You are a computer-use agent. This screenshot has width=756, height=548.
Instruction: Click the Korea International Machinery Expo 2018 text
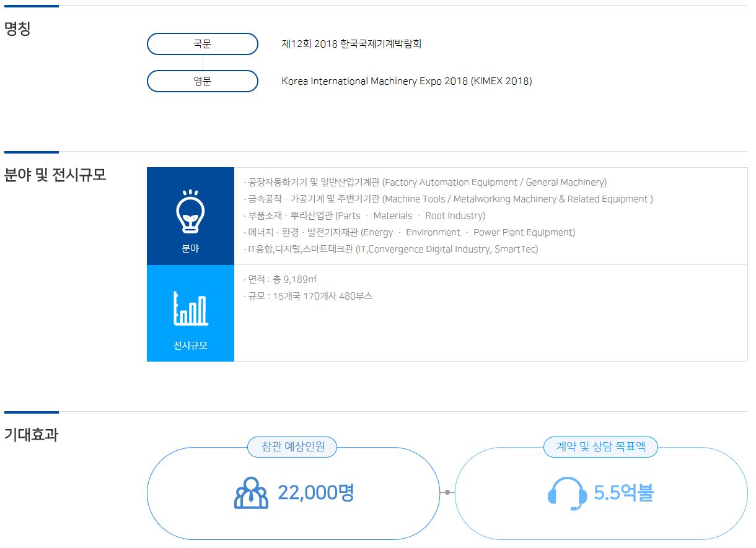tap(407, 81)
